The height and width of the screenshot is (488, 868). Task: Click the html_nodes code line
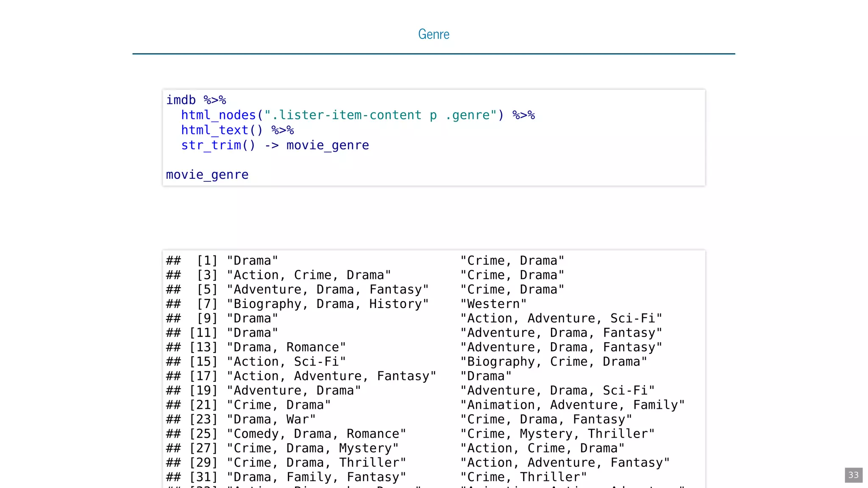coord(358,115)
